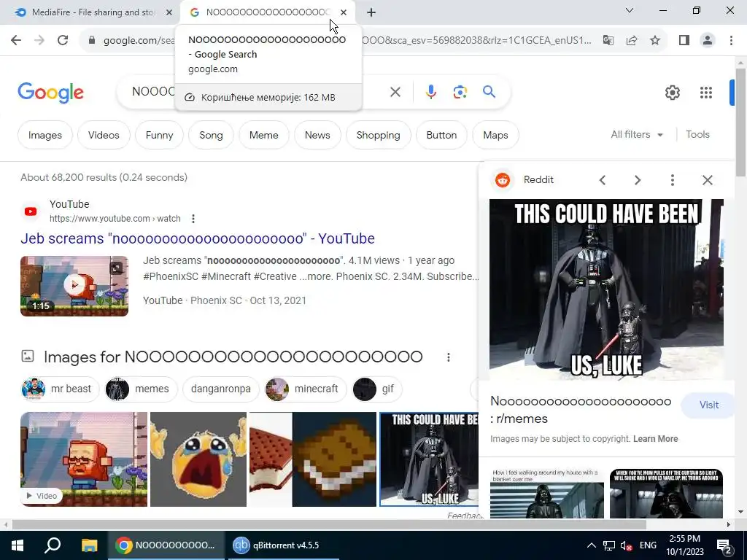Filter images by mr beast chip
The image size is (747, 560).
click(x=60, y=389)
